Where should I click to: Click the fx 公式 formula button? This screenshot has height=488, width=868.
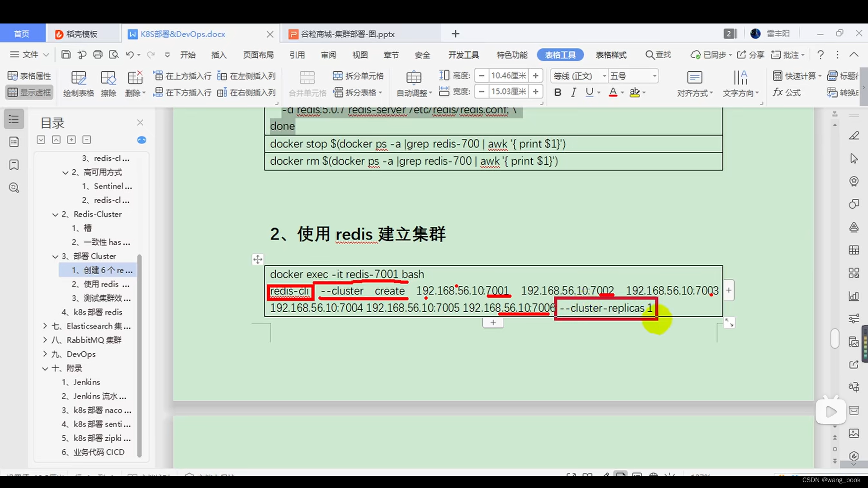(x=787, y=92)
